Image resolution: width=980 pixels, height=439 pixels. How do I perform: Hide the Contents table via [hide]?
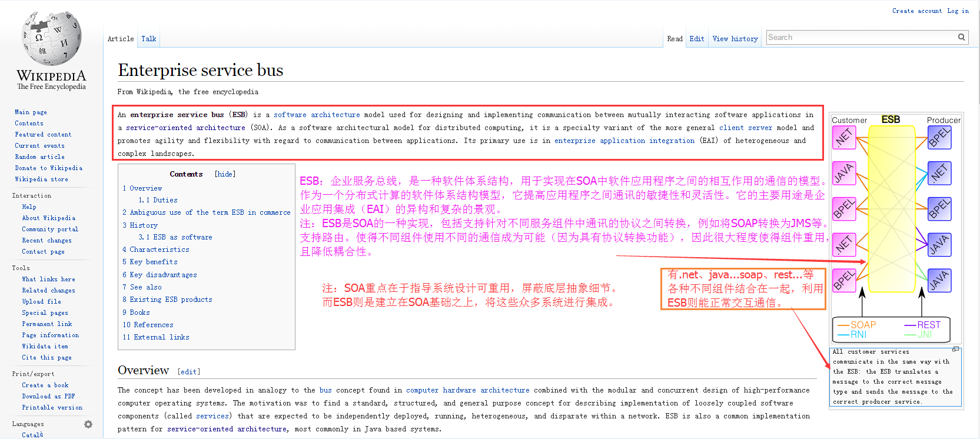coord(225,174)
